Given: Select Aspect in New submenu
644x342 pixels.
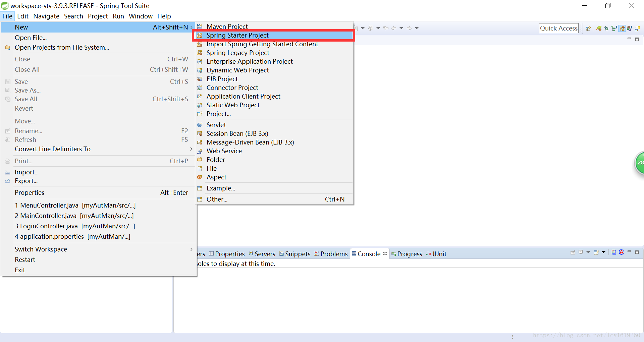Looking at the screenshot, I should tap(274, 177).
